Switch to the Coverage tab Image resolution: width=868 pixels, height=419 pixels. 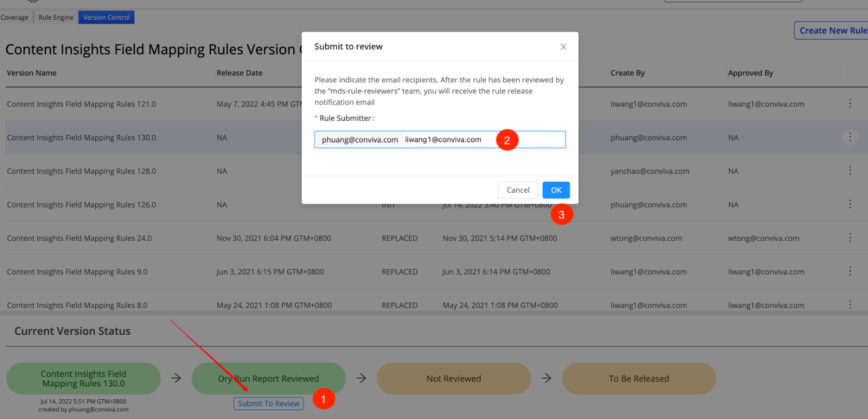click(15, 17)
